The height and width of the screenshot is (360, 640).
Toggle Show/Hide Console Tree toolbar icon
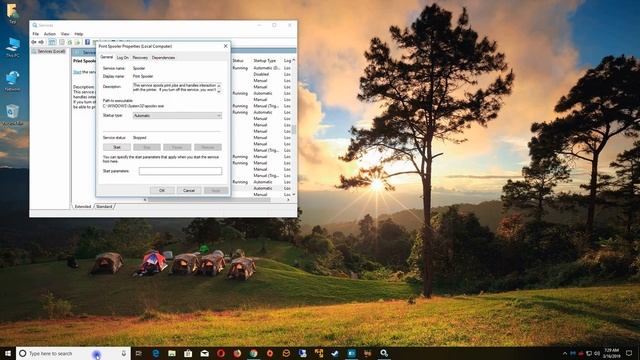click(x=52, y=42)
